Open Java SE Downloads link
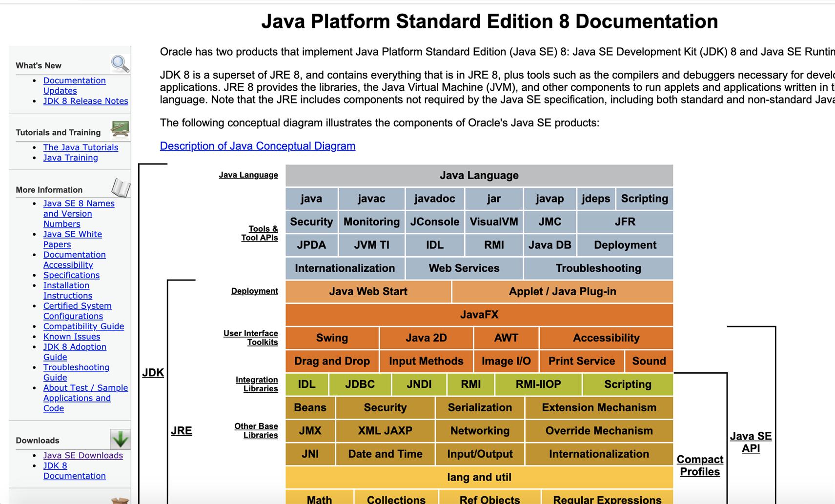Viewport: 835px width, 504px height. point(83,455)
